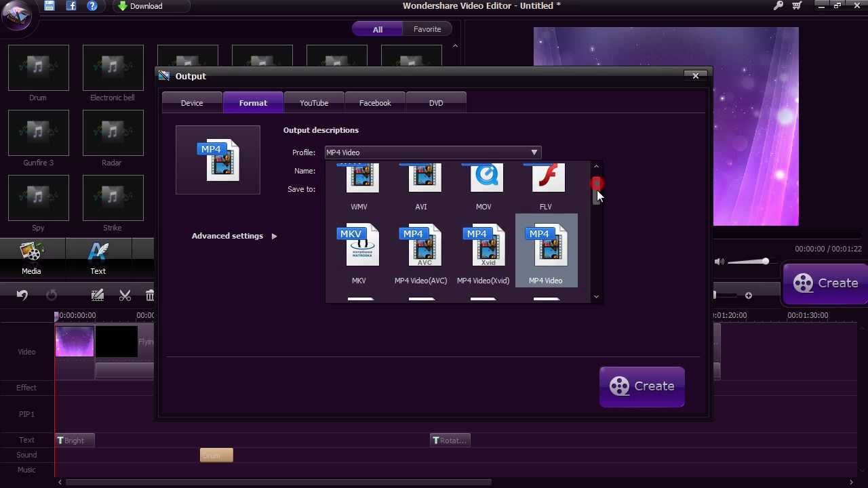This screenshot has height=488, width=868.
Task: Adjust the volume slider knob
Action: point(765,262)
